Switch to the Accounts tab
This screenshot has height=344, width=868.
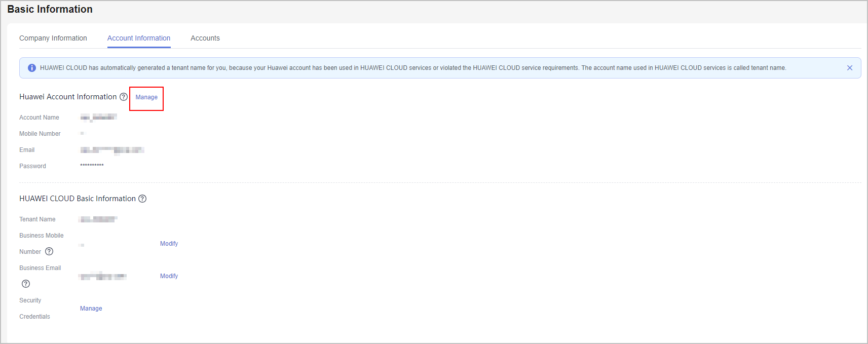click(x=205, y=38)
